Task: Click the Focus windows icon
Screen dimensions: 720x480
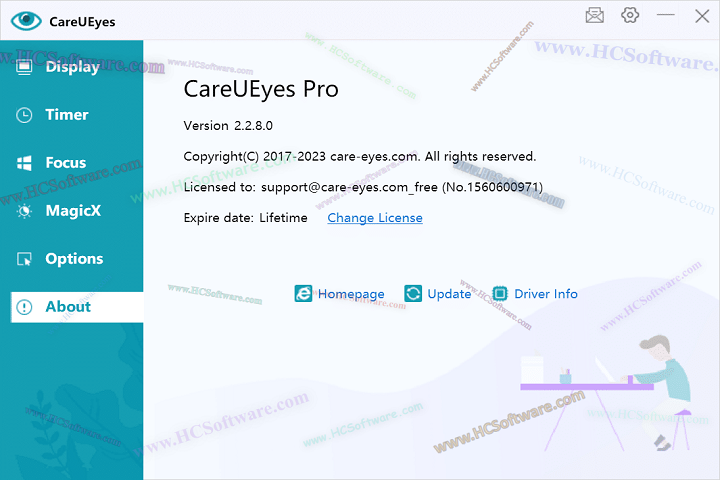Action: pyautogui.click(x=24, y=163)
